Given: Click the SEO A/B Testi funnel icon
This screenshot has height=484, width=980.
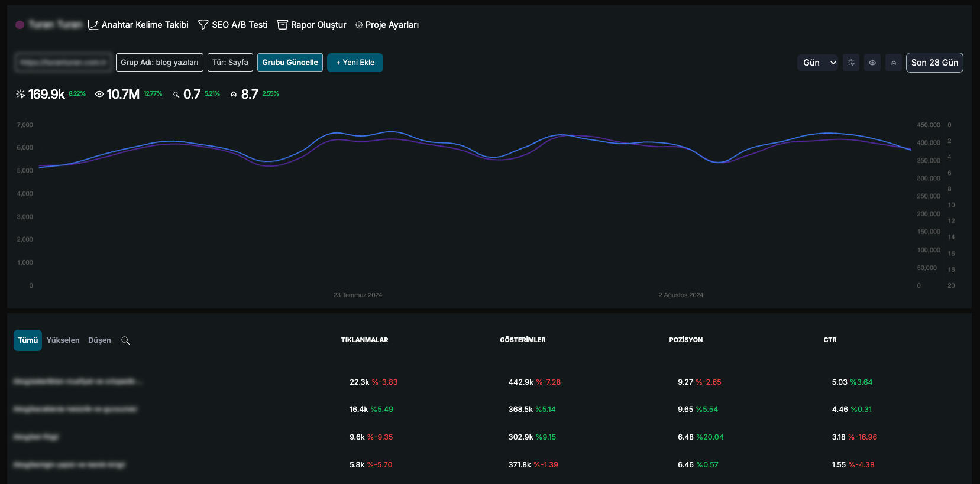Looking at the screenshot, I should [203, 25].
